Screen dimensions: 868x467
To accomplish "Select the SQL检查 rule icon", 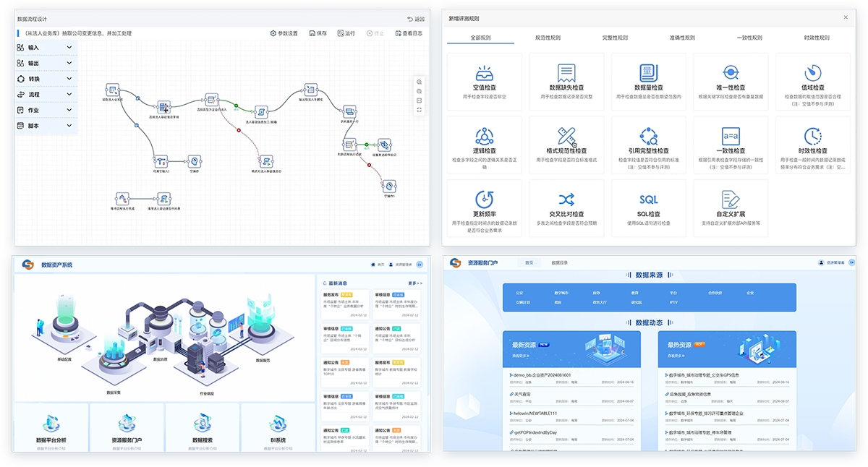I will pos(648,200).
